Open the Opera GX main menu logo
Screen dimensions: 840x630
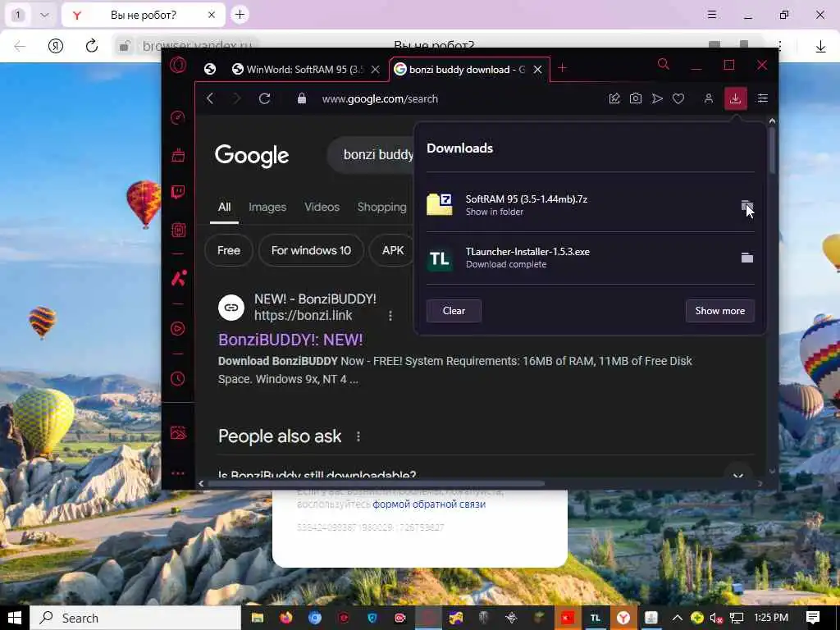tap(178, 66)
